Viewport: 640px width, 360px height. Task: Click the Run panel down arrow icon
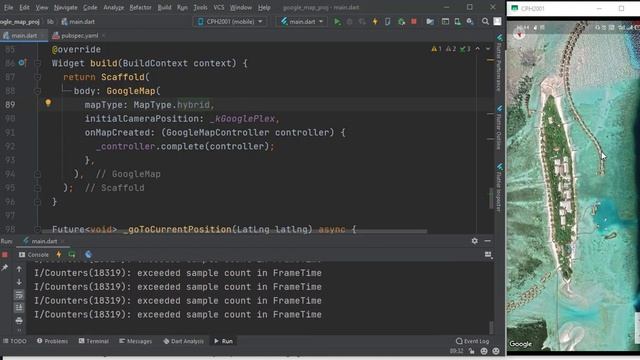[19, 282]
